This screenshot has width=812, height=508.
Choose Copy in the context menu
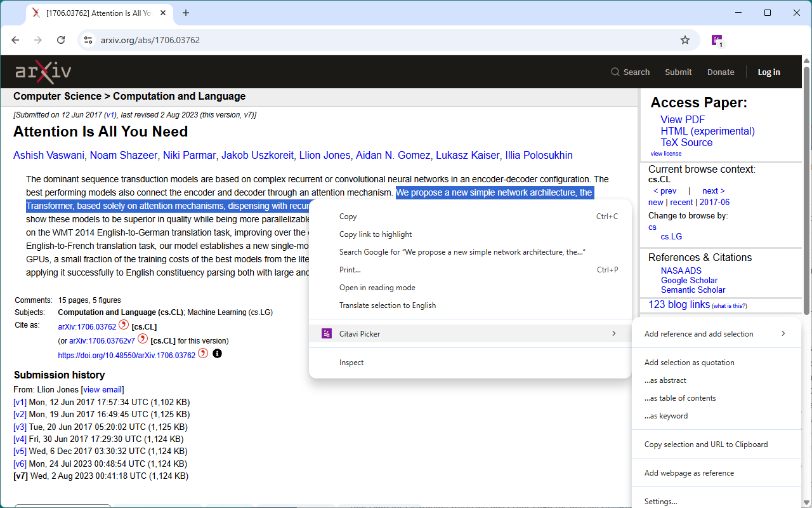[x=470, y=217]
